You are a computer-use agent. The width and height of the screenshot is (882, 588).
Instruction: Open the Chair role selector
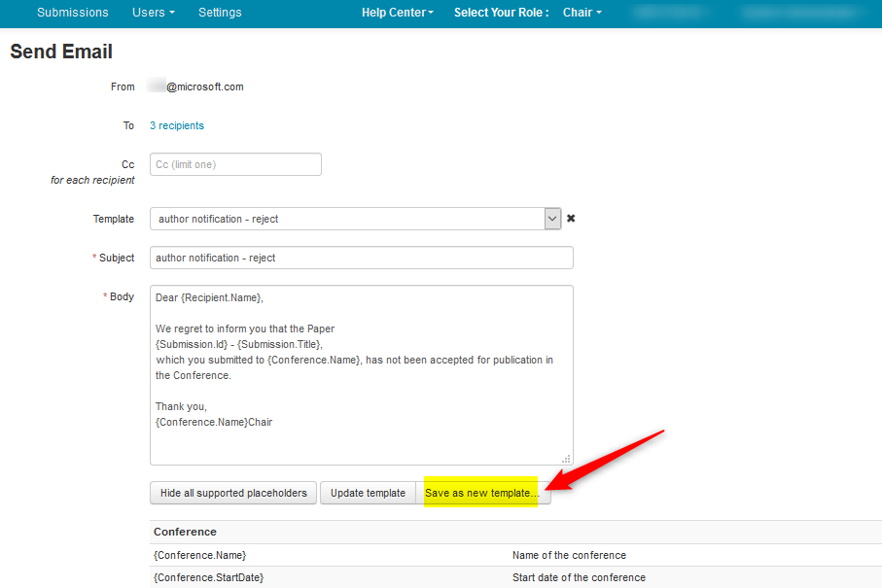point(582,13)
